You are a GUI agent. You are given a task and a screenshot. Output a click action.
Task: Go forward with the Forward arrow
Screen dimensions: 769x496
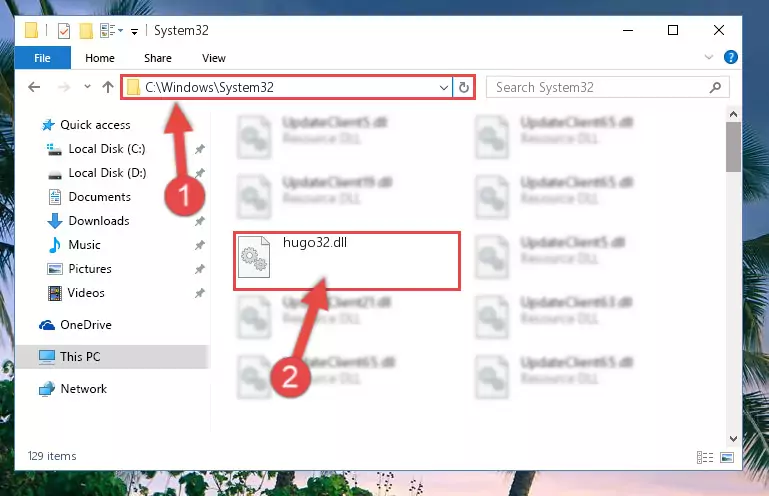(64, 87)
